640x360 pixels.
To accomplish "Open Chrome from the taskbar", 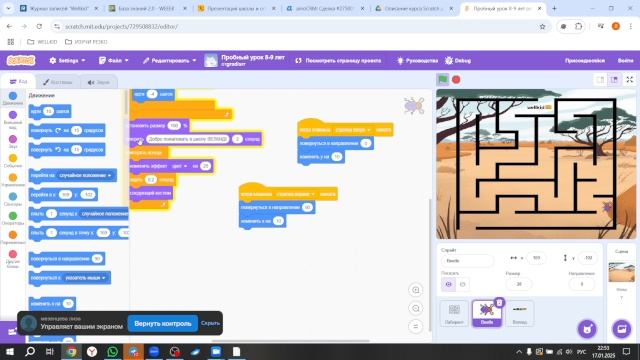I will [x=71, y=351].
